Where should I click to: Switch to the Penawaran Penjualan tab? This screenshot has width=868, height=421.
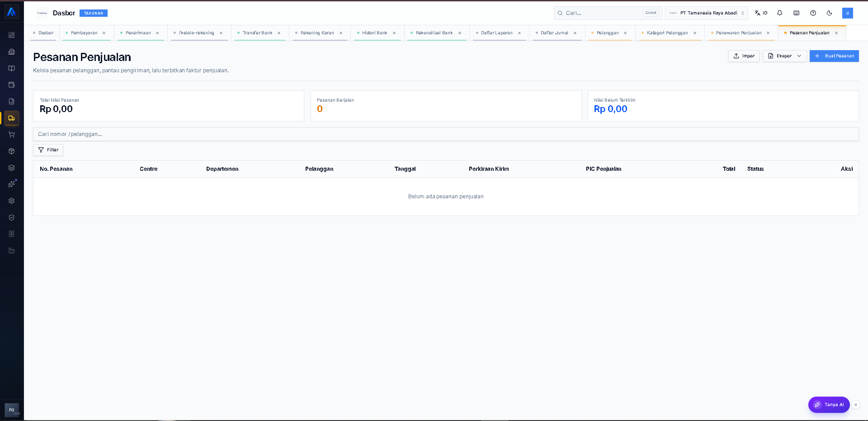click(x=739, y=33)
